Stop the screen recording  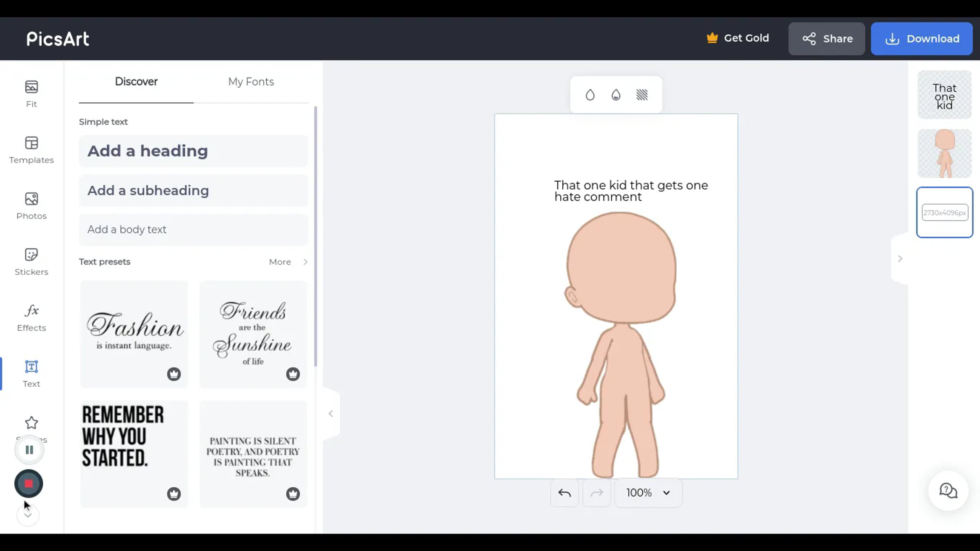(29, 484)
